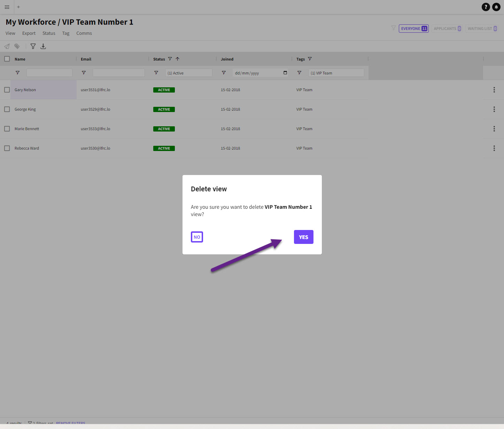Switch to the Applicants tab
This screenshot has width=504, height=429.
pyautogui.click(x=447, y=29)
